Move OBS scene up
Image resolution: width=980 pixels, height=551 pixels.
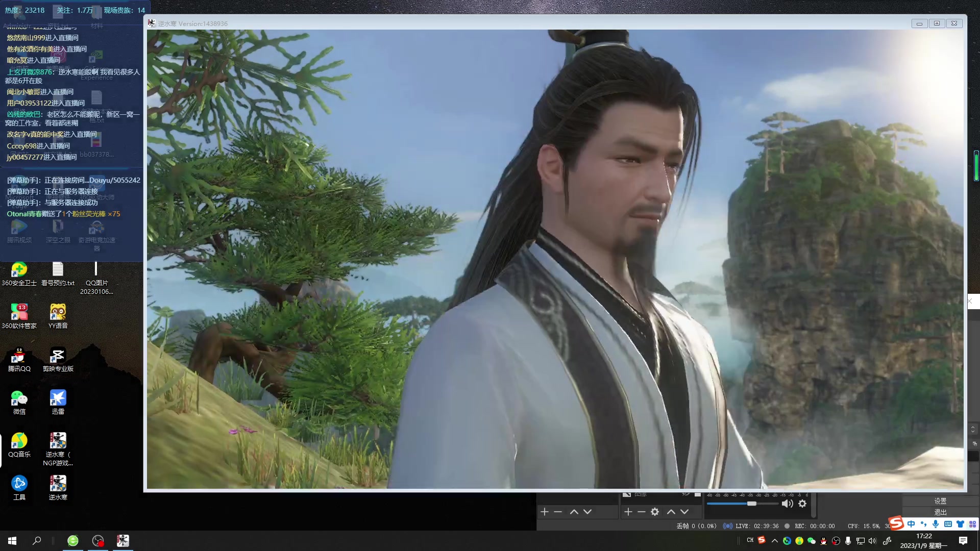point(574,512)
